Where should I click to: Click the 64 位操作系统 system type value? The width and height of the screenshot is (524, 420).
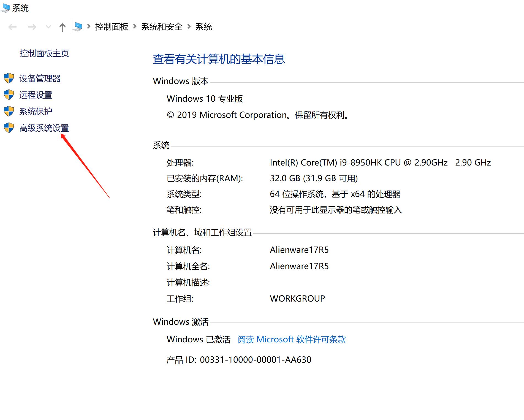(x=335, y=194)
